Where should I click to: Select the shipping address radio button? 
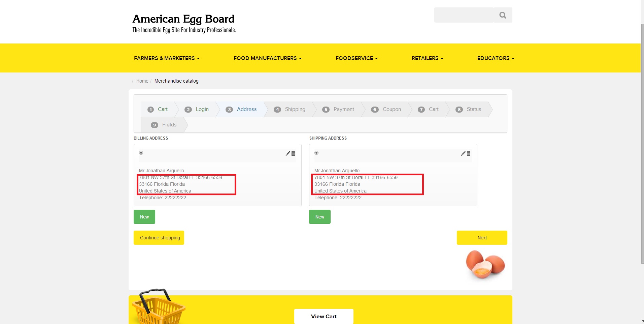point(316,153)
